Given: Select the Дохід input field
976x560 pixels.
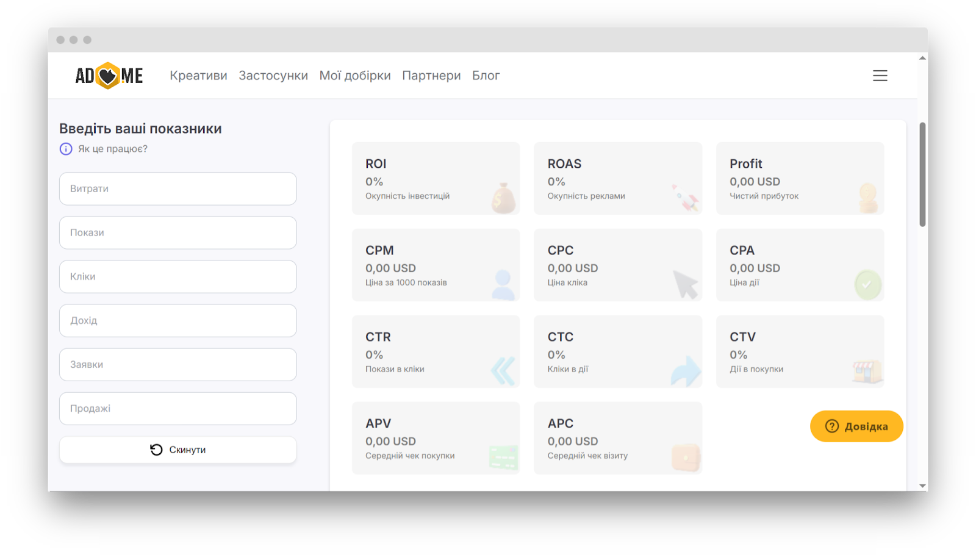Looking at the screenshot, I should click(178, 321).
